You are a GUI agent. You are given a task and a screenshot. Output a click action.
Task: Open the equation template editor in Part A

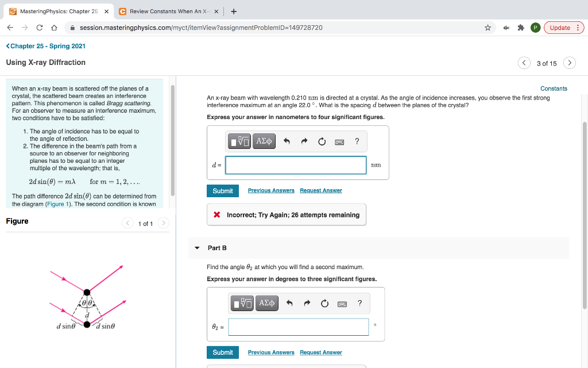click(239, 141)
